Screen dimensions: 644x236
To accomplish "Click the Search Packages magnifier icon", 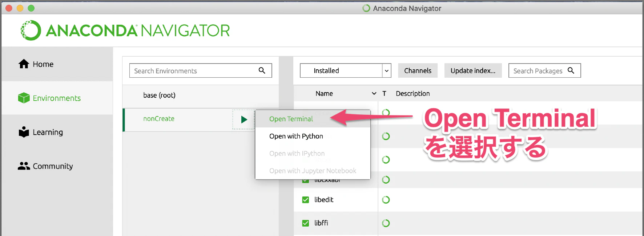I will (x=571, y=70).
